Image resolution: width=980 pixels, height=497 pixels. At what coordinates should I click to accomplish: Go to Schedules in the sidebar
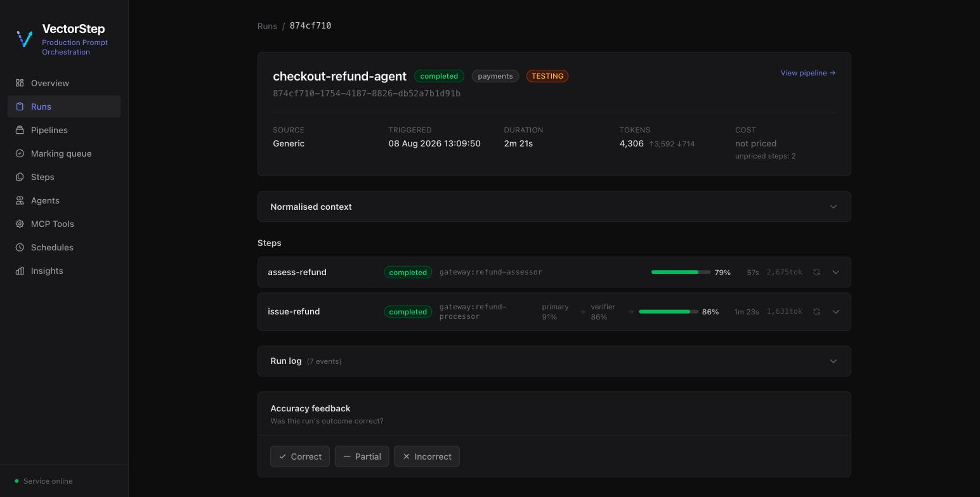(64, 247)
